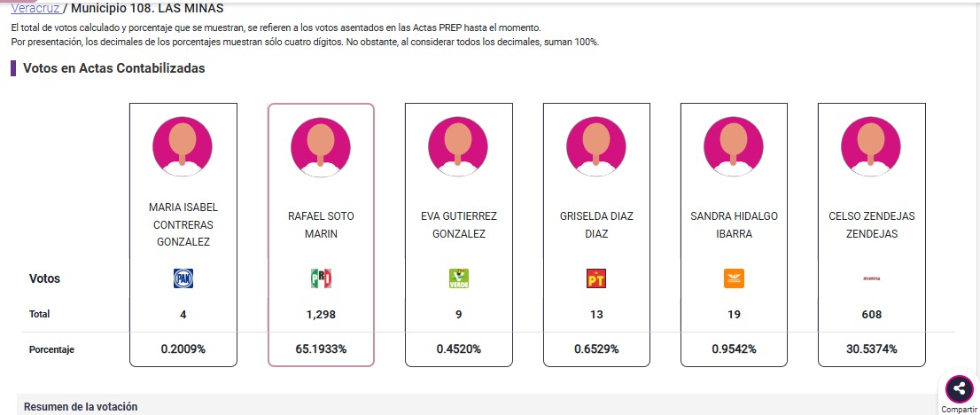The width and height of the screenshot is (980, 415).
Task: Click the Resumen de la votación header
Action: coord(81,407)
